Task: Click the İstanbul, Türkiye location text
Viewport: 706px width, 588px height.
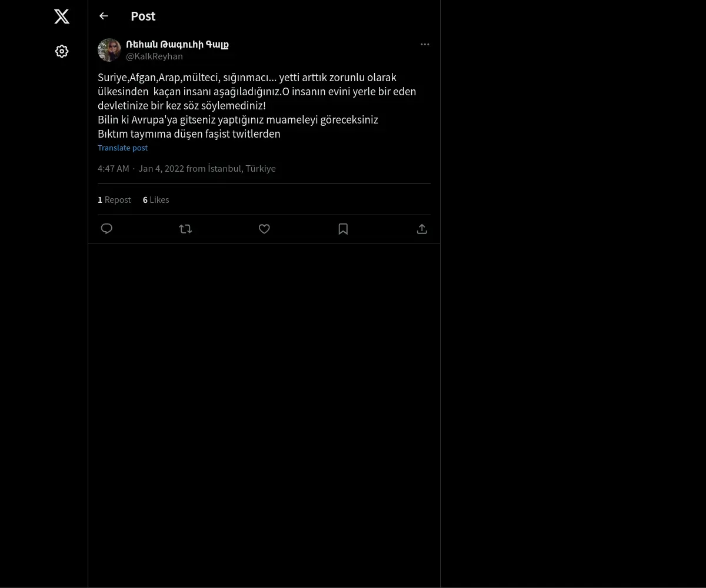Action: (242, 169)
